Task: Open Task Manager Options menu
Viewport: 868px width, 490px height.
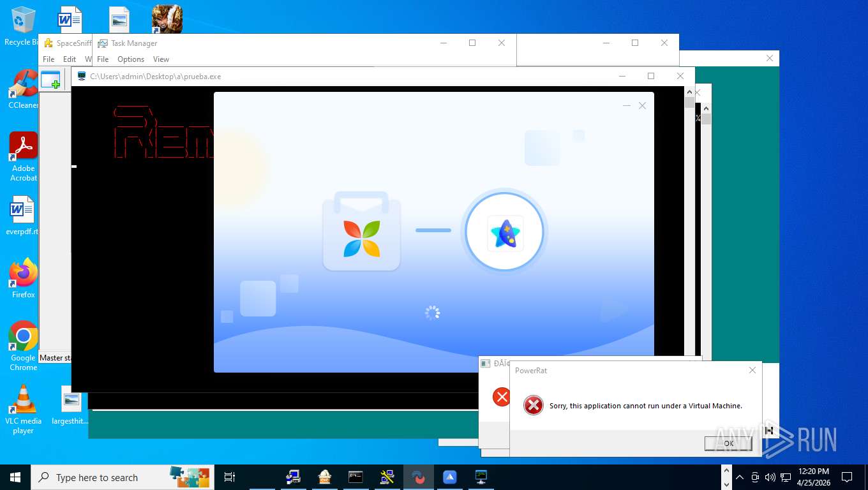Action: [x=131, y=59]
